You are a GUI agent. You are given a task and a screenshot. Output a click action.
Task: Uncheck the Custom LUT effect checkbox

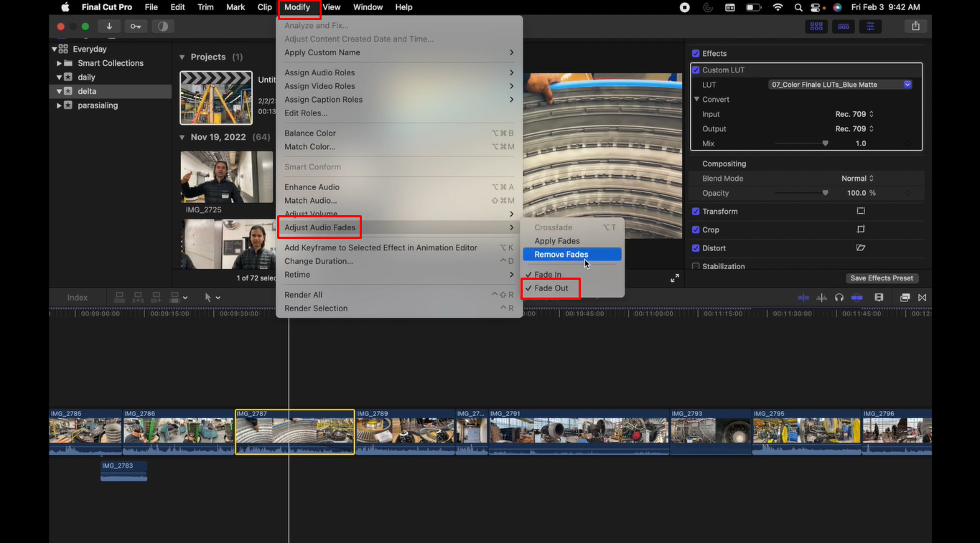(695, 70)
